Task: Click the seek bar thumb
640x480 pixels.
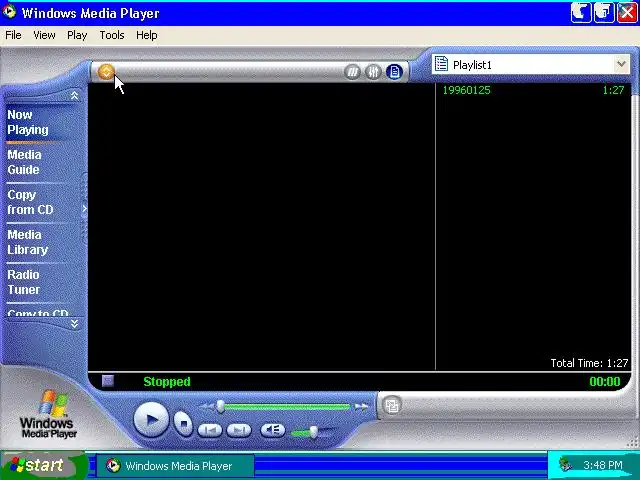Action: [x=220, y=406]
